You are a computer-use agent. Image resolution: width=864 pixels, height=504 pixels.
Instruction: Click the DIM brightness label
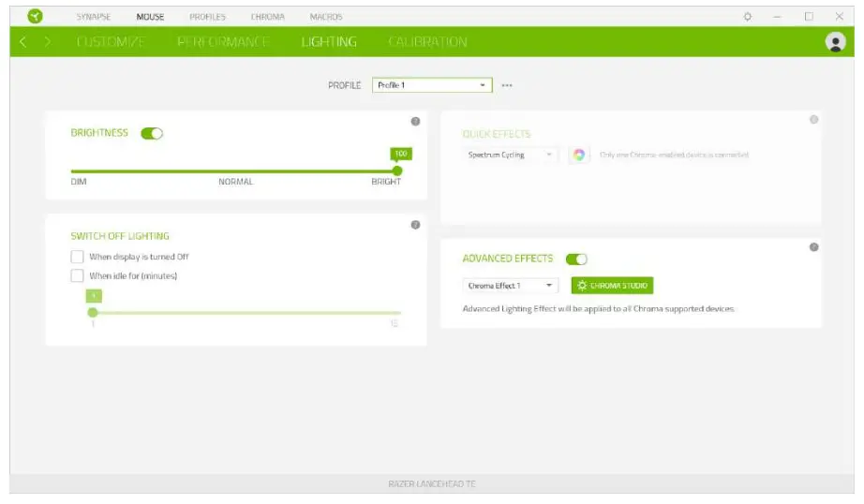(79, 182)
